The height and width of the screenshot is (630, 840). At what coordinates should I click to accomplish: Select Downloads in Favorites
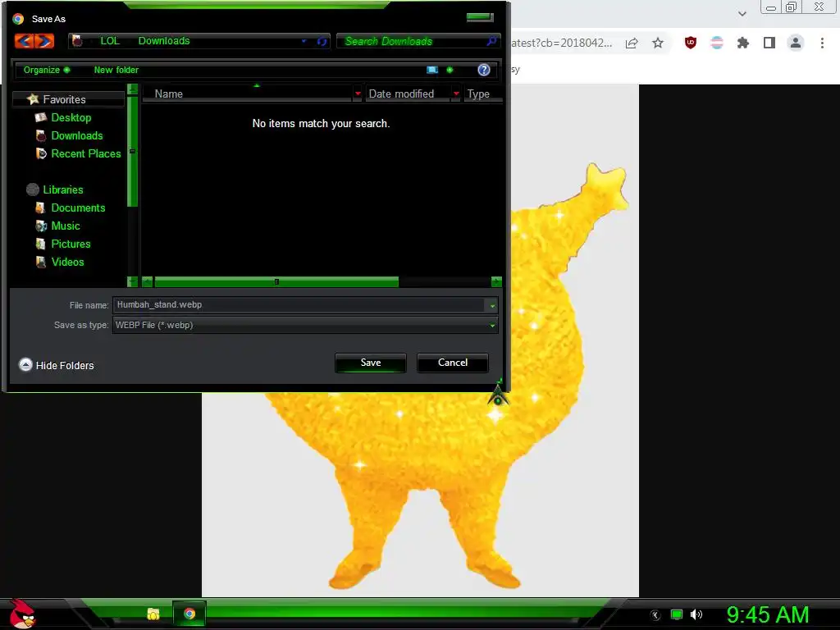77,135
